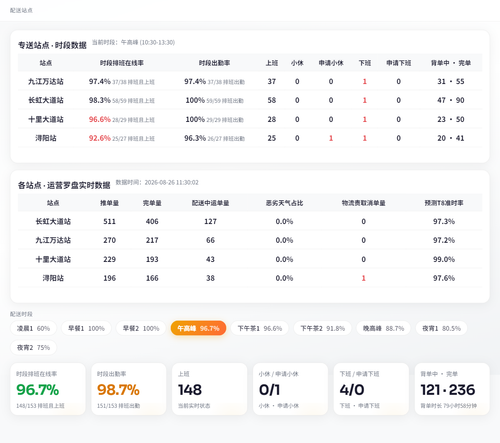Click the 预测T8准时率 value 97.3%
Screen dimensions: 500x443
coord(444,221)
